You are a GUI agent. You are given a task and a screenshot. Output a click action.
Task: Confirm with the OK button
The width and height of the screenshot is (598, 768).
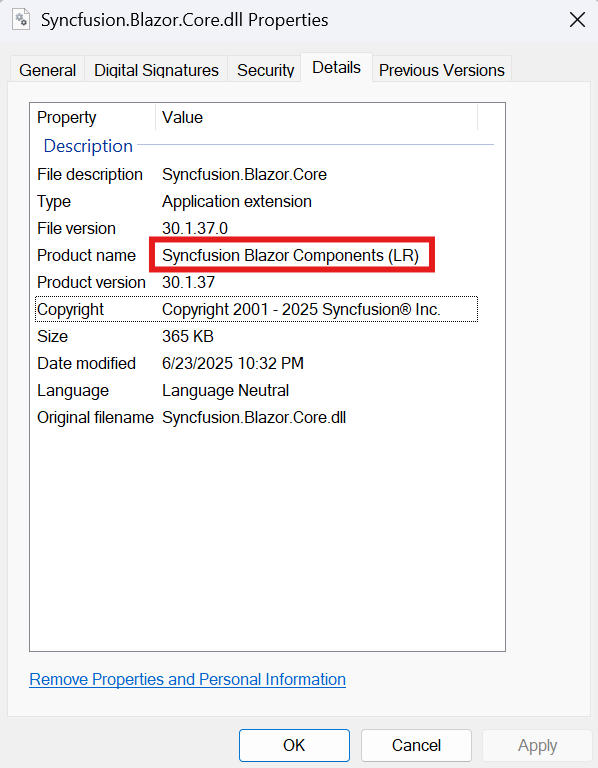[294, 745]
